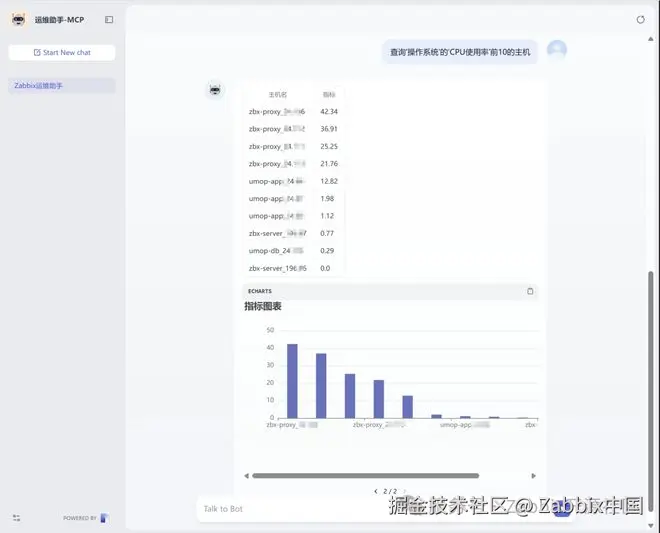Click the 运维助手-MCP app title
The height and width of the screenshot is (533, 660).
(59, 20)
